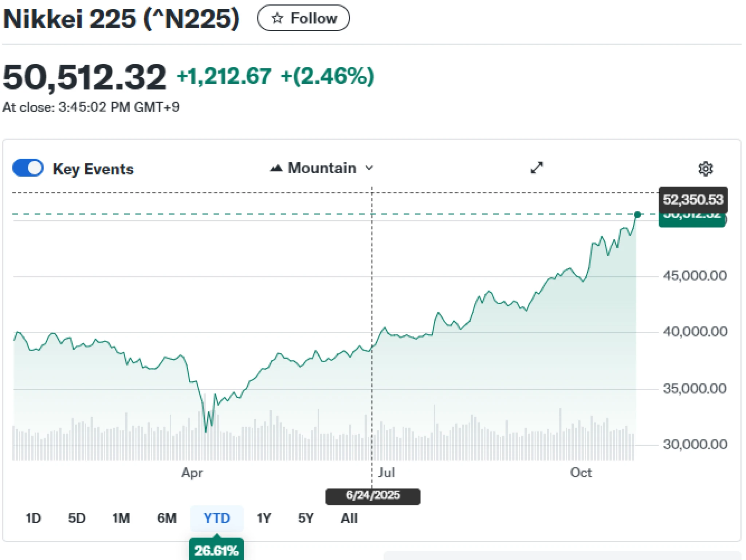
Task: Toggle the Key Events switch
Action: pos(28,168)
